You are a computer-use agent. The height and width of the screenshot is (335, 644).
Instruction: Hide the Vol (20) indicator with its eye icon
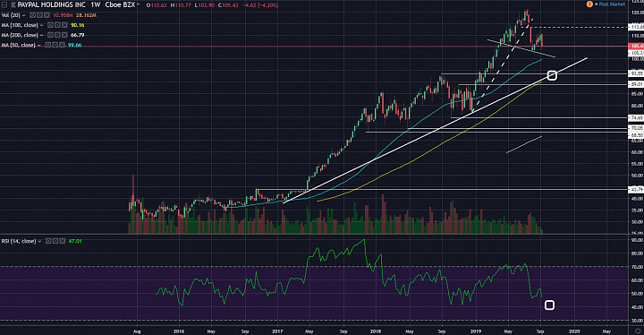click(x=32, y=15)
